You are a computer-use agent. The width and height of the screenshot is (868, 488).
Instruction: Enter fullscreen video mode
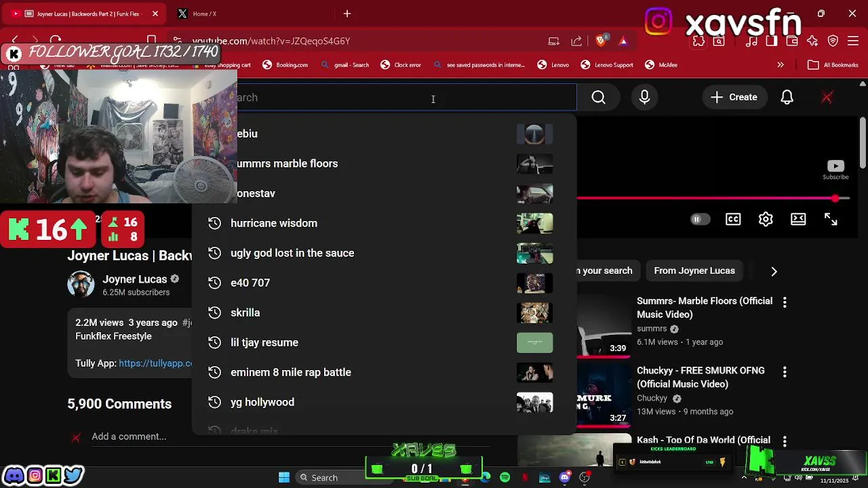click(x=831, y=219)
